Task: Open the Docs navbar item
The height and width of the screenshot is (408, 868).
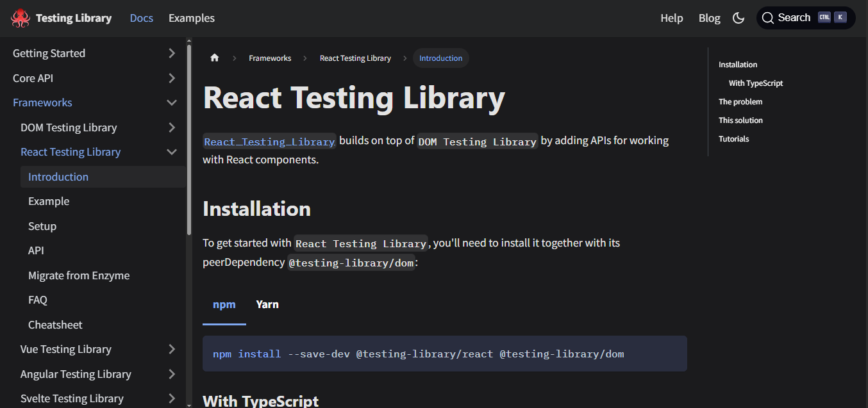Action: (x=142, y=18)
